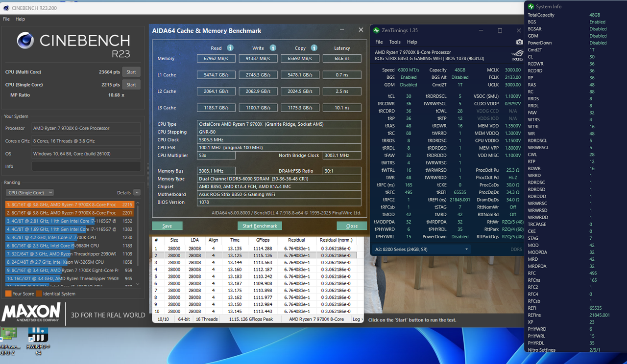
Task: Open Cinebench File menu
Action: 6,19
